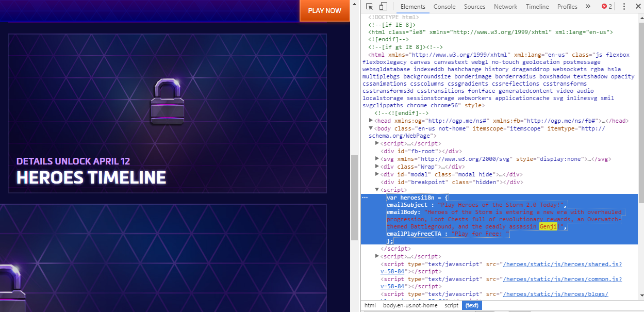Open the Profiles tab

(x=567, y=7)
